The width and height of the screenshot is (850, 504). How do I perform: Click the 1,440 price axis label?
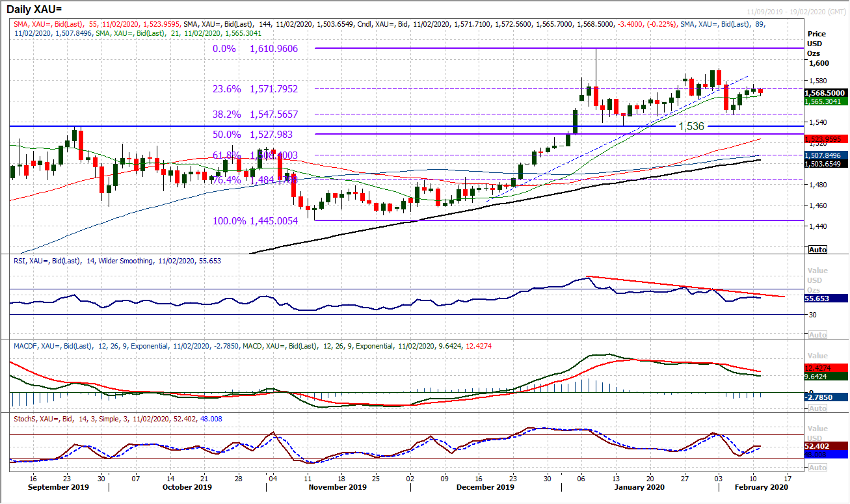pyautogui.click(x=818, y=226)
